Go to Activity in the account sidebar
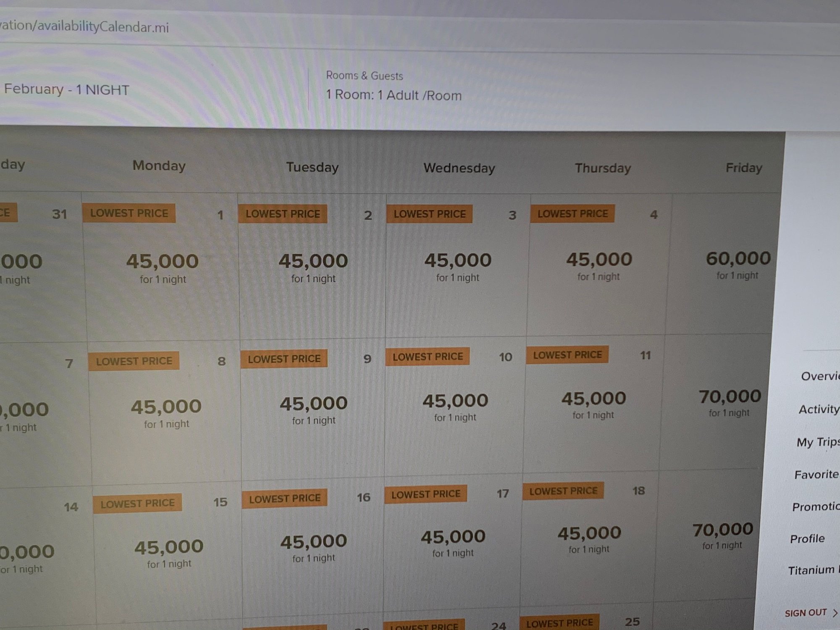Screen dimensions: 840x630 pyautogui.click(x=819, y=409)
